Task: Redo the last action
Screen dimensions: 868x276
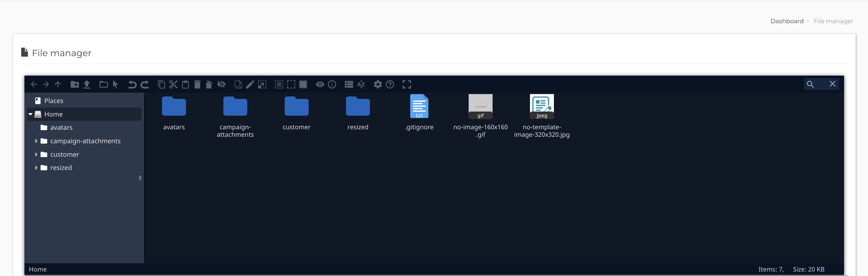Action: [145, 84]
